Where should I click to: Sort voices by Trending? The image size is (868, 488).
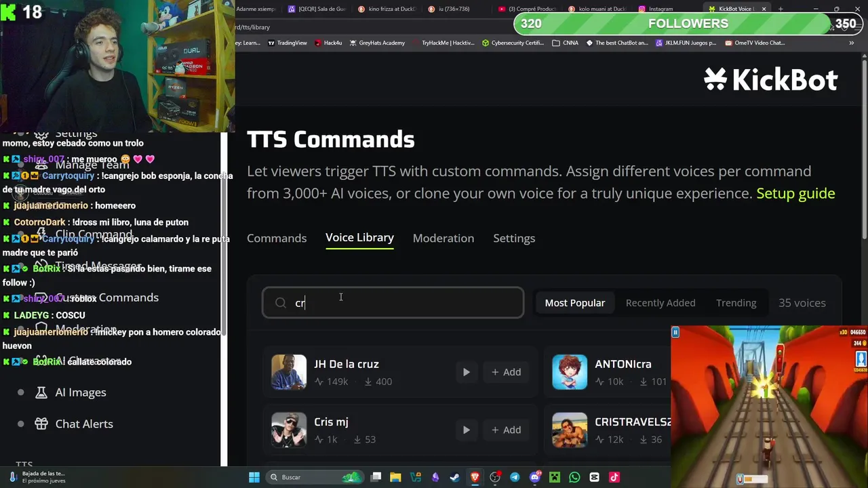coord(736,303)
